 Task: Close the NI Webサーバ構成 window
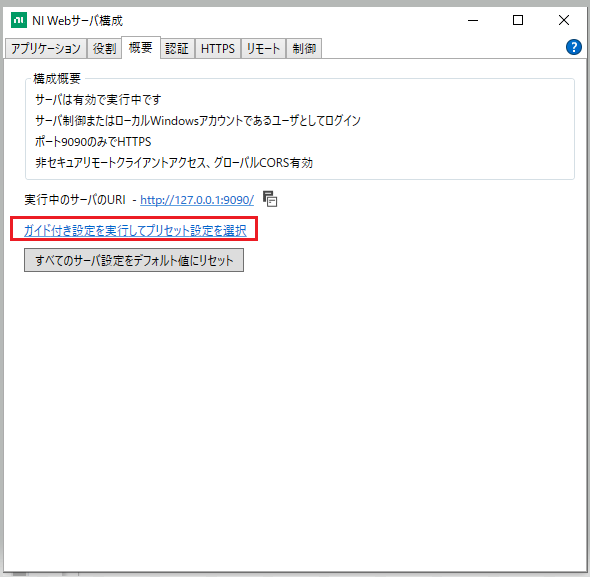pos(564,20)
